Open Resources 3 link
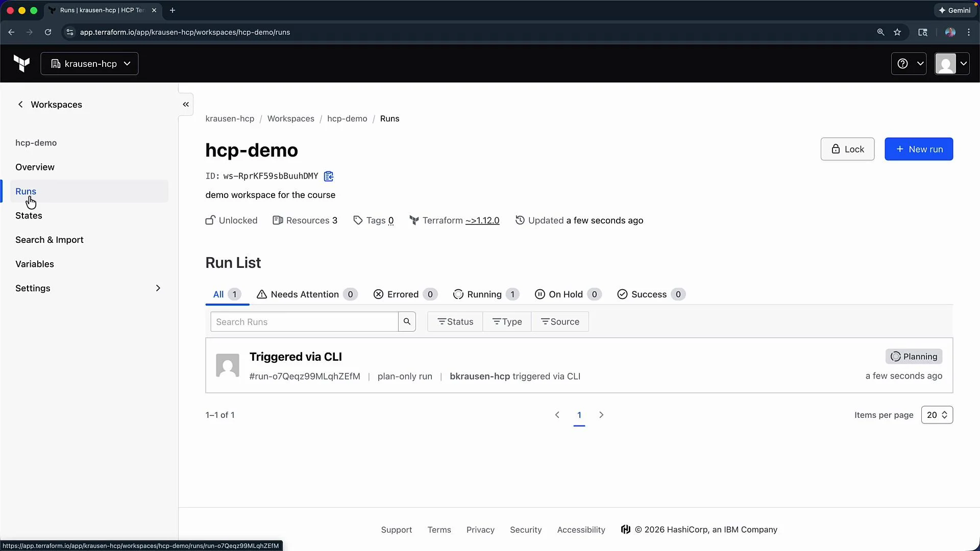980x551 pixels. (x=305, y=220)
